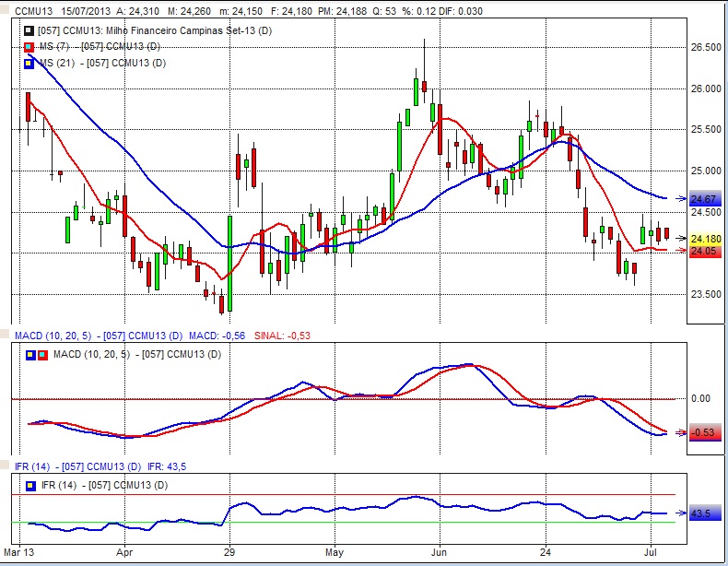Click the 26.500 level on price axis
The width and height of the screenshot is (728, 566).
point(704,47)
